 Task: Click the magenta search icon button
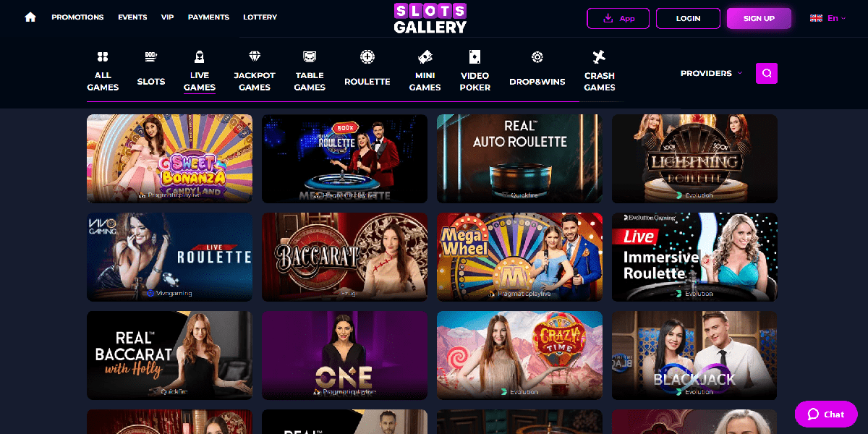pos(767,73)
